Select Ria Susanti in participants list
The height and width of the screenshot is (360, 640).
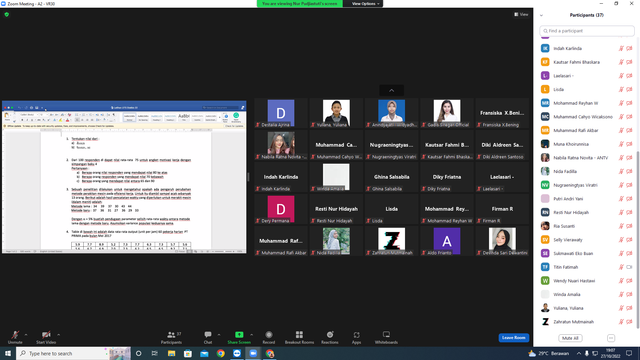pyautogui.click(x=587, y=226)
